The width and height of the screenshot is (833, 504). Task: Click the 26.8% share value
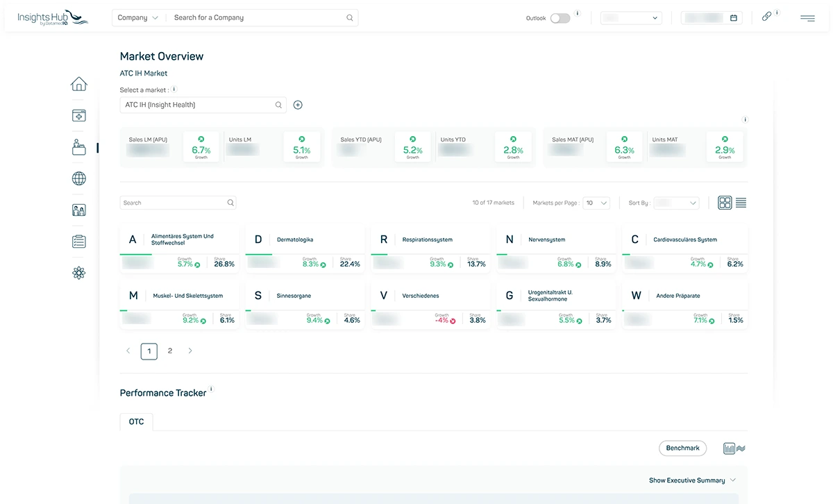click(x=224, y=264)
